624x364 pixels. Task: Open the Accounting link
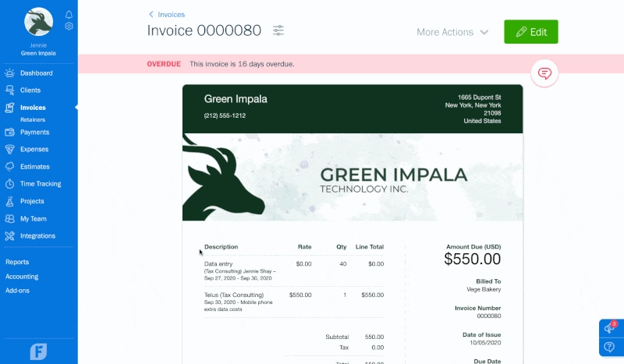point(22,277)
